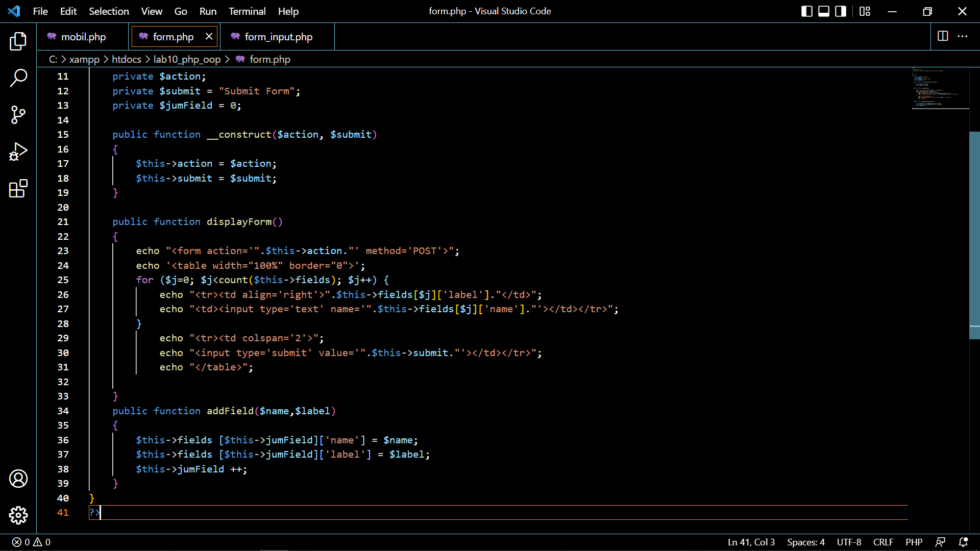The height and width of the screenshot is (551, 980).
Task: Open the Extensions marketplace icon
Action: tap(18, 188)
